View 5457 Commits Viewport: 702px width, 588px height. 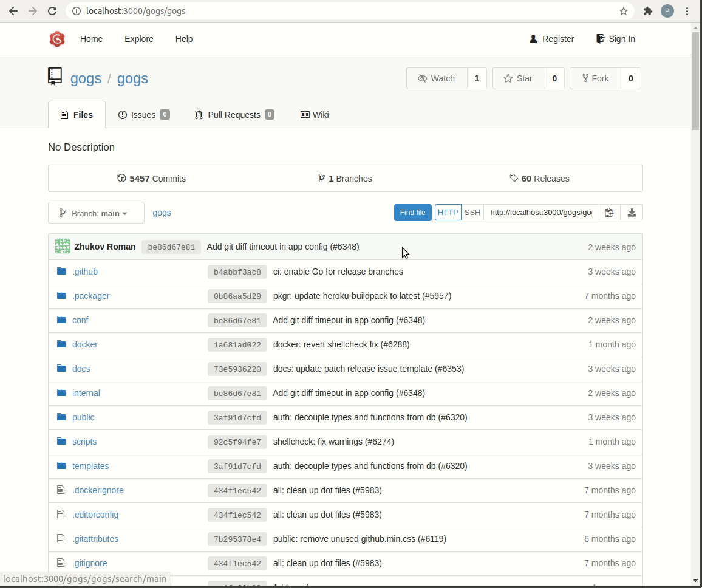[151, 178]
